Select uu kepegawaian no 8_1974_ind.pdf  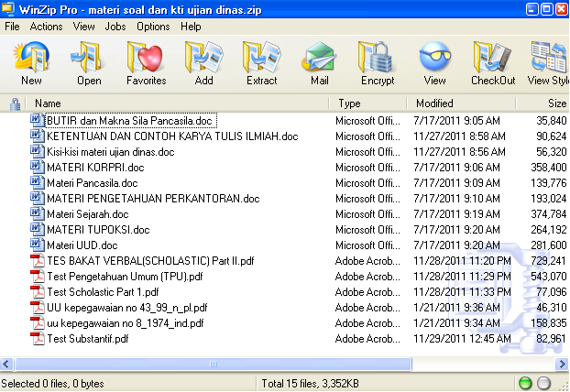126,323
